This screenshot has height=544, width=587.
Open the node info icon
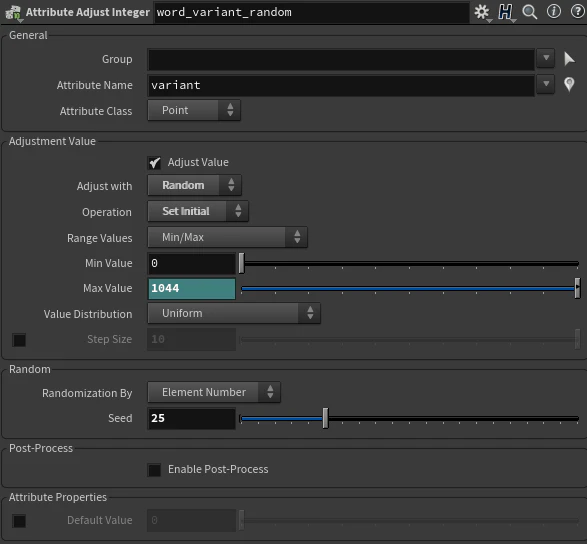(x=553, y=12)
